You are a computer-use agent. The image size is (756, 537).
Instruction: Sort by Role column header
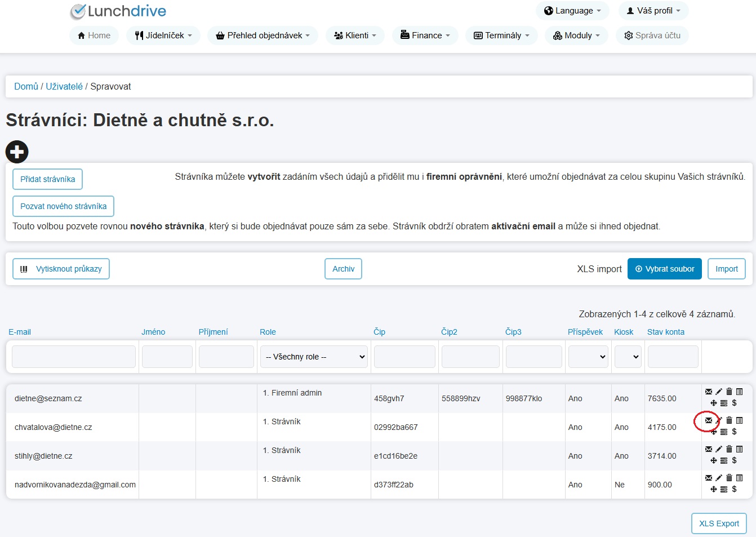(x=268, y=332)
